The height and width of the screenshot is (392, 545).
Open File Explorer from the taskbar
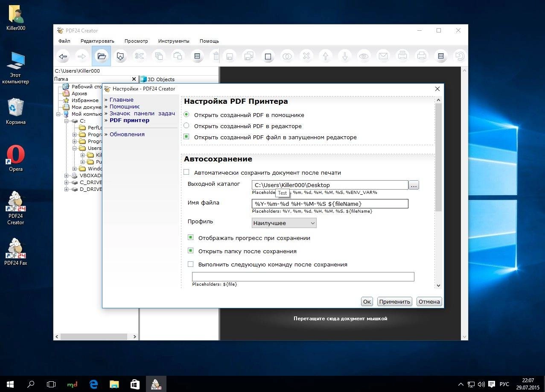pyautogui.click(x=114, y=384)
